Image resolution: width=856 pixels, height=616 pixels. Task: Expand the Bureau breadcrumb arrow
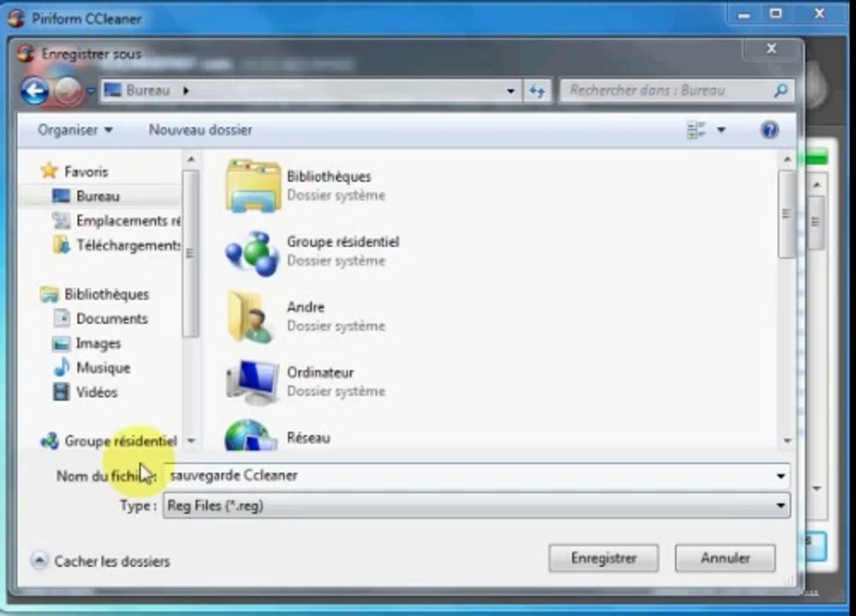pos(186,91)
